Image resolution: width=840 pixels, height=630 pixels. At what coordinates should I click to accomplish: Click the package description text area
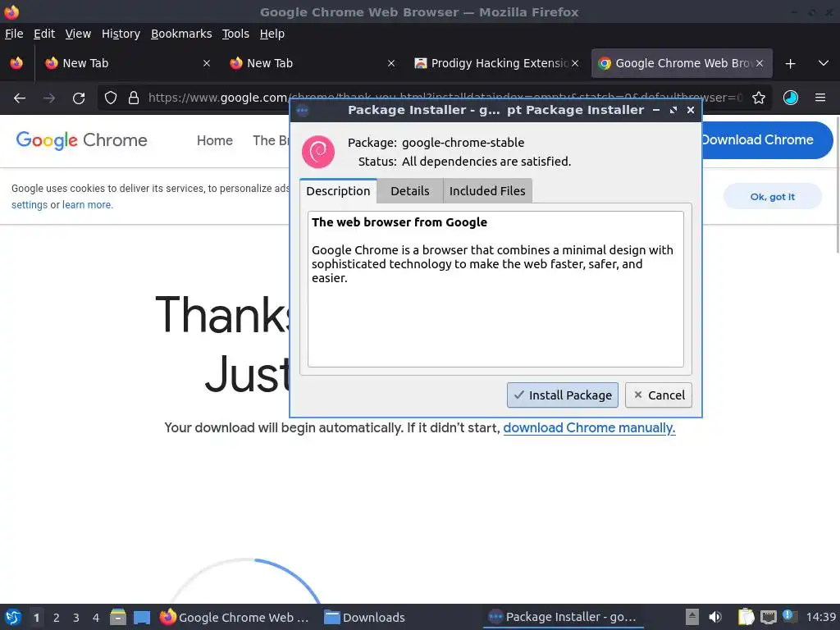(x=495, y=290)
